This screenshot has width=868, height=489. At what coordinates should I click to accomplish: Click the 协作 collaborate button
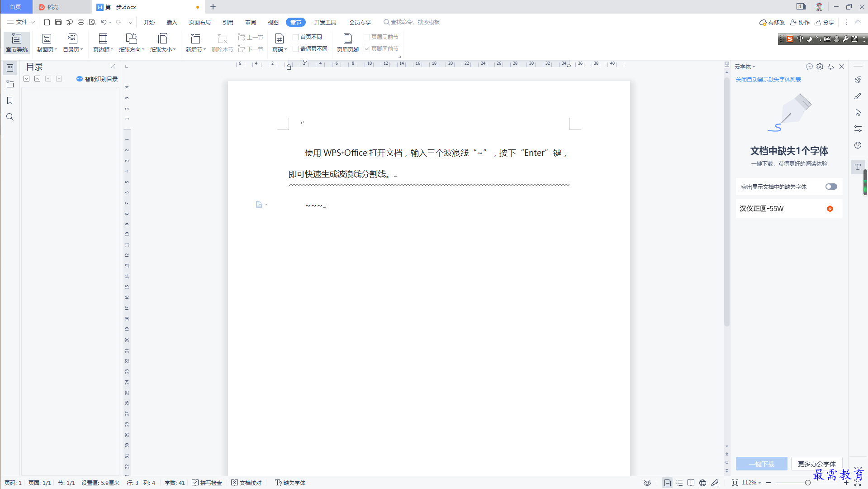800,22
